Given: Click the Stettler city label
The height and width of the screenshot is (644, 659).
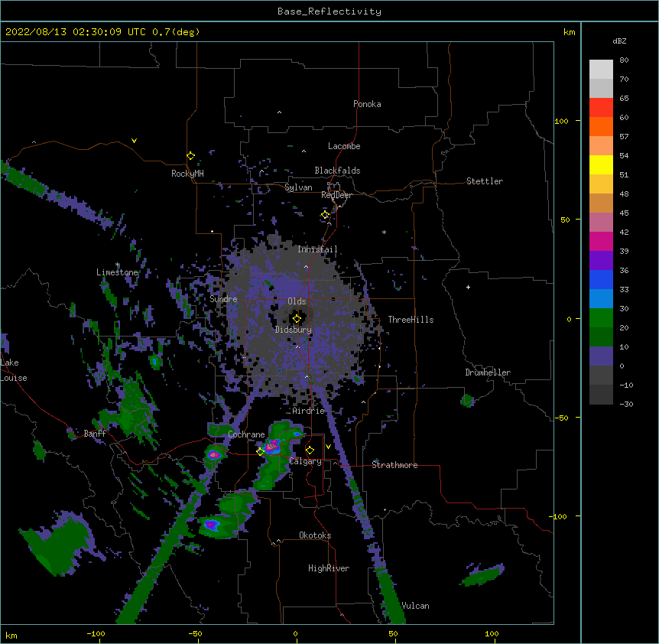Looking at the screenshot, I should 485,181.
